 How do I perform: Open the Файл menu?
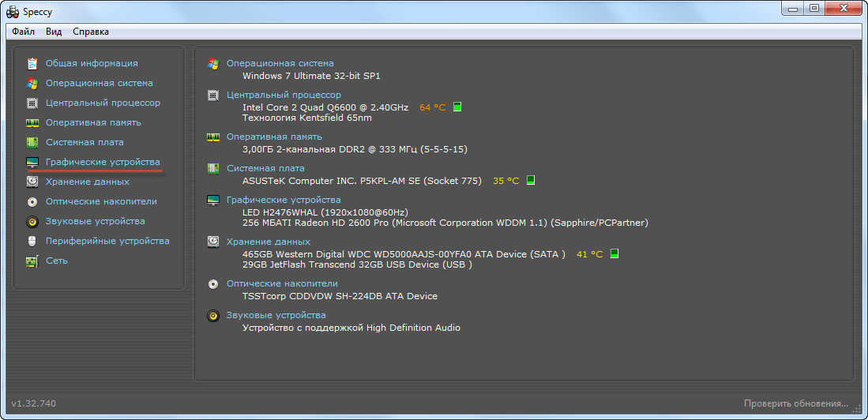[24, 32]
